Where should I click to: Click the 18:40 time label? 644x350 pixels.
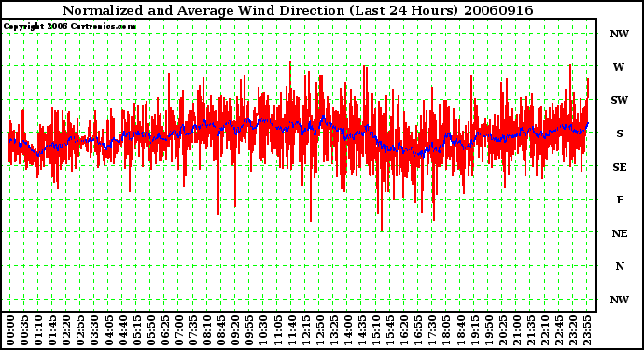coord(460,330)
